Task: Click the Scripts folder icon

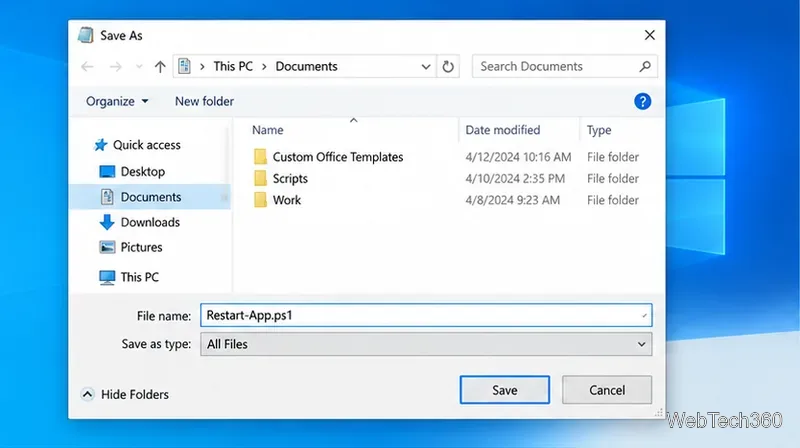Action: pyautogui.click(x=260, y=178)
